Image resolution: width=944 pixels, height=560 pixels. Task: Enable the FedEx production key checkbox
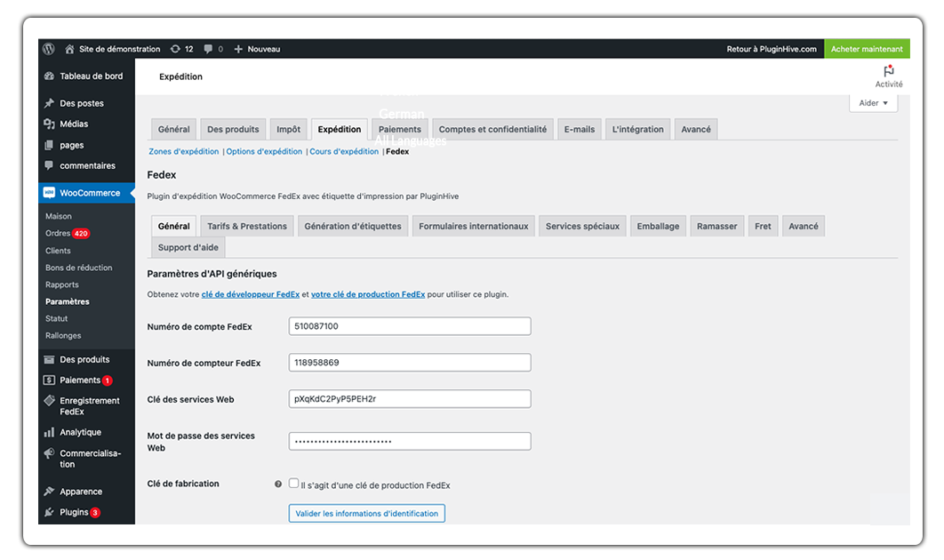tap(294, 484)
